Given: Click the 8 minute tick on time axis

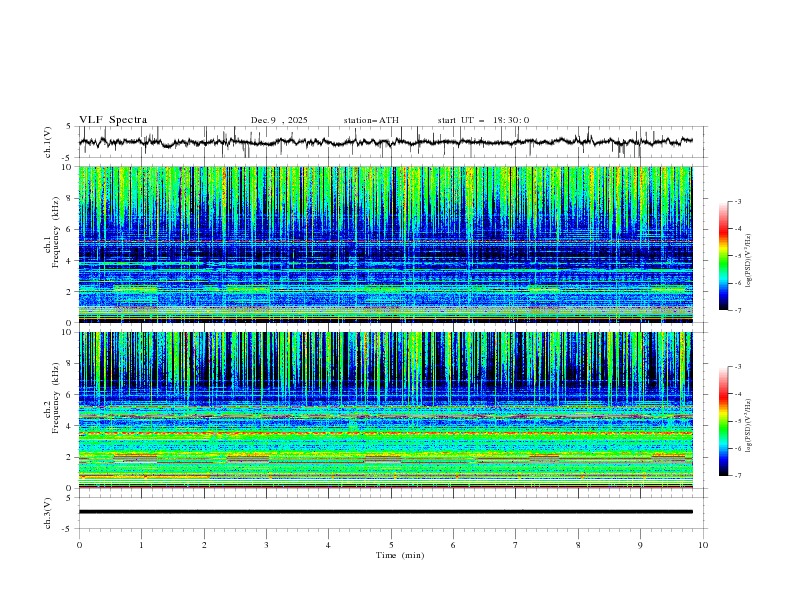Looking at the screenshot, I should click(x=578, y=544).
